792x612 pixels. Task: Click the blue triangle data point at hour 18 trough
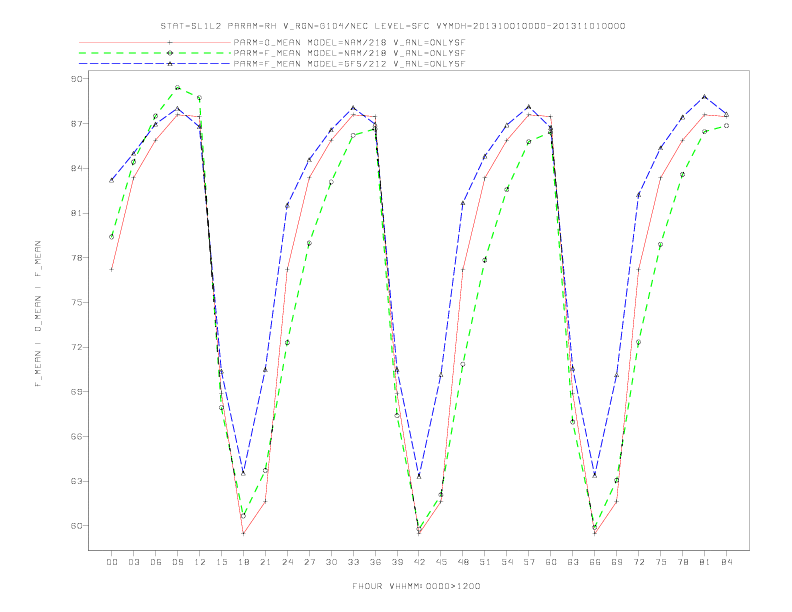click(243, 474)
